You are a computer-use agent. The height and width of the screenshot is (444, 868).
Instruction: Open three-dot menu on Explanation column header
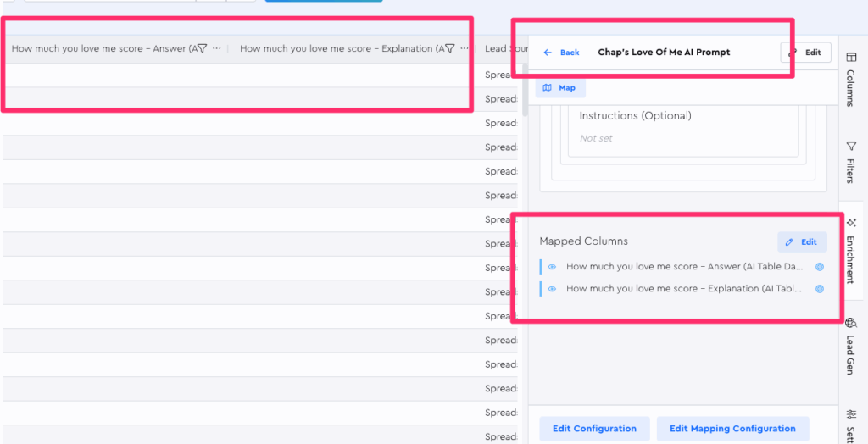click(x=464, y=49)
